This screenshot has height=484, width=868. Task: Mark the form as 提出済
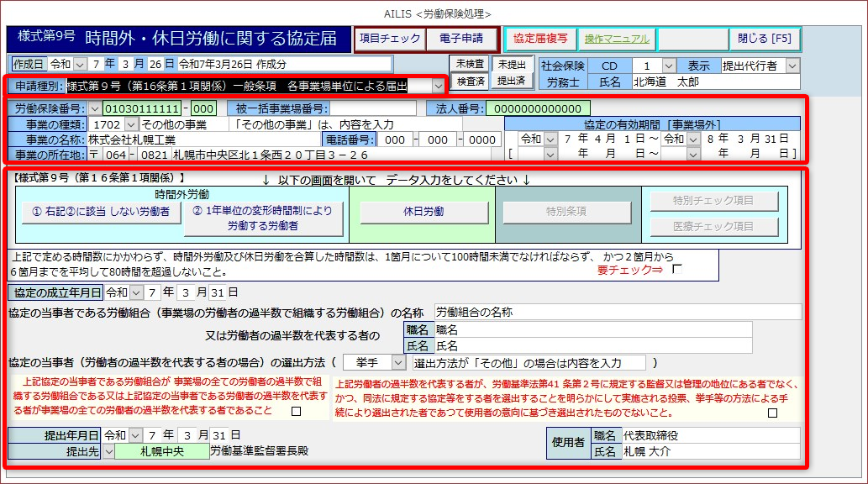tap(511, 82)
